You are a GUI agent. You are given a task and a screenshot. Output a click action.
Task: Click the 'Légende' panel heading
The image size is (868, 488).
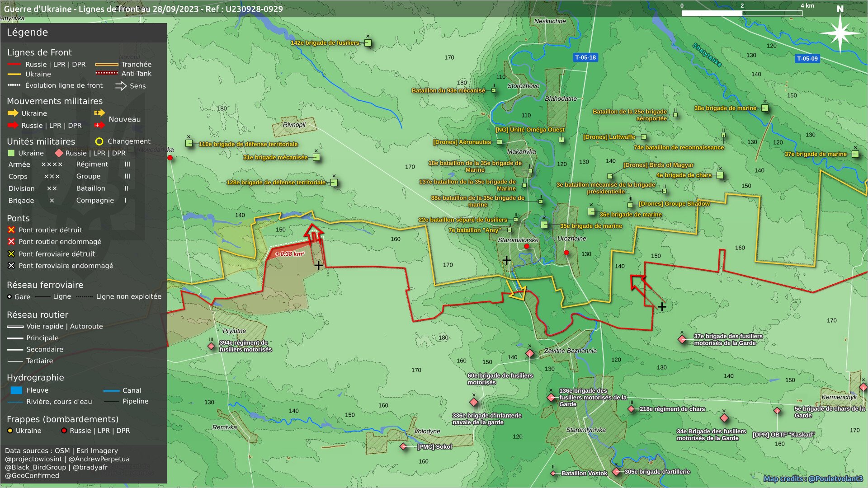pos(27,33)
